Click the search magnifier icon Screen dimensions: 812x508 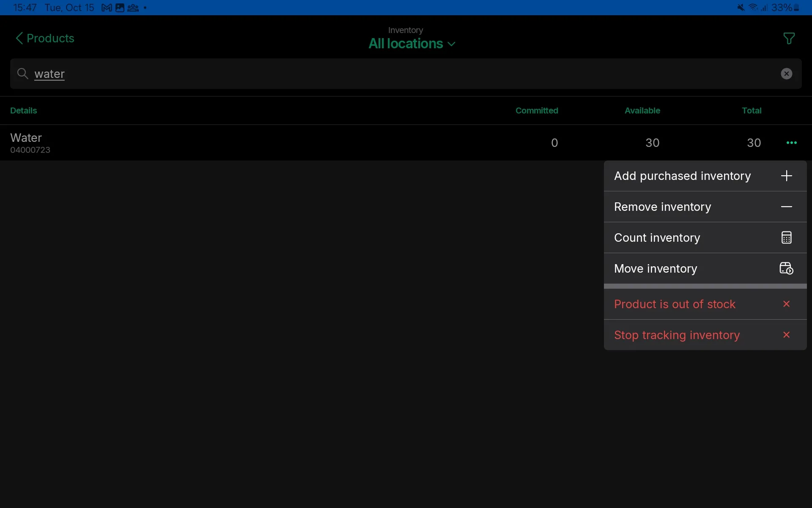pos(24,74)
